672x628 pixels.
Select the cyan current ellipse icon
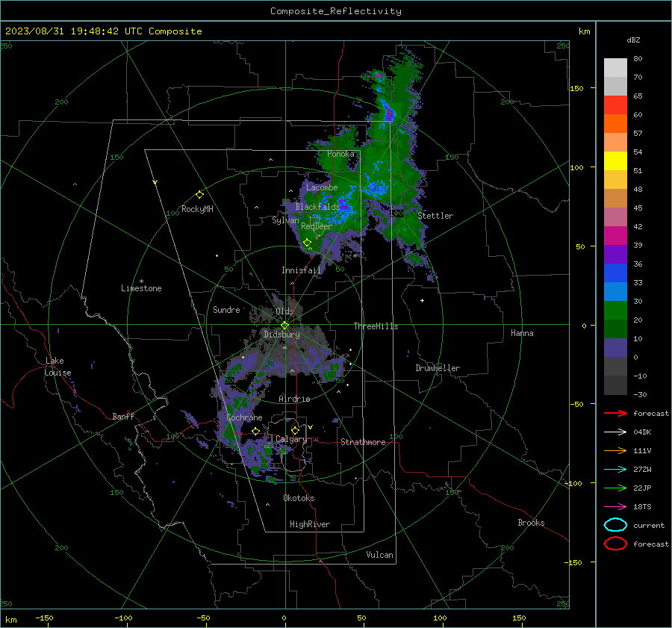tap(615, 525)
